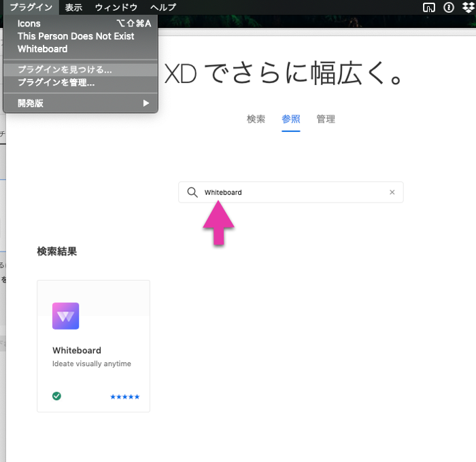Image resolution: width=476 pixels, height=462 pixels.
Task: Expand the 開発版 submenu arrow
Action: pos(146,103)
